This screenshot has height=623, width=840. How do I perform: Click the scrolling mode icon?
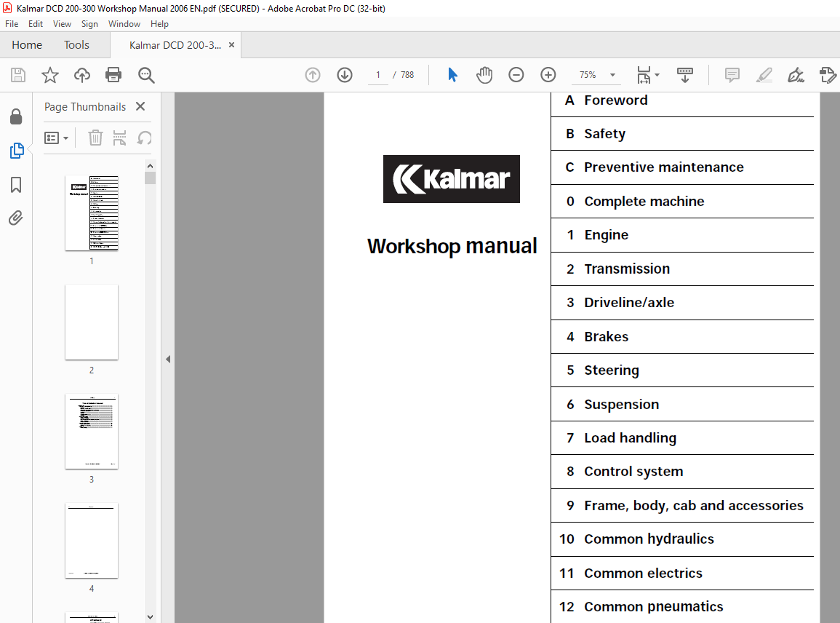(x=684, y=75)
